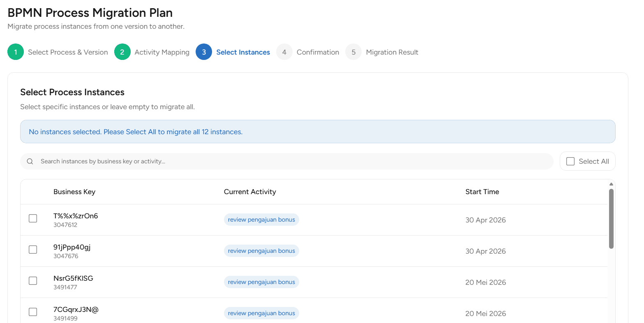Click the no instances selected notice
Image resolution: width=644 pixels, height=323 pixels.
click(318, 132)
